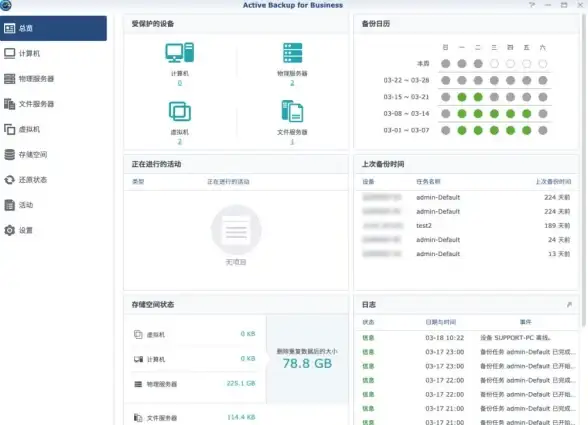Open the help question mark in title bar
This screenshot has height=425, width=588.
pos(532,5)
